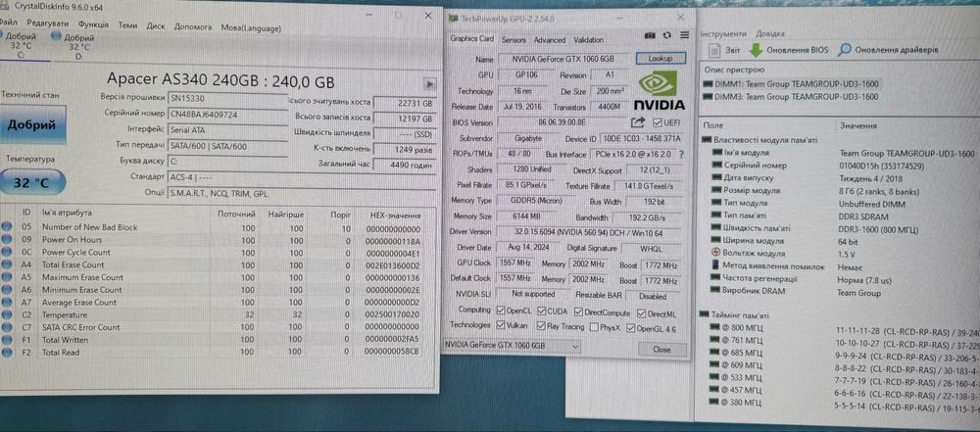Toggle the UEFI checkbox
This screenshot has width=980, height=432.
(x=657, y=122)
